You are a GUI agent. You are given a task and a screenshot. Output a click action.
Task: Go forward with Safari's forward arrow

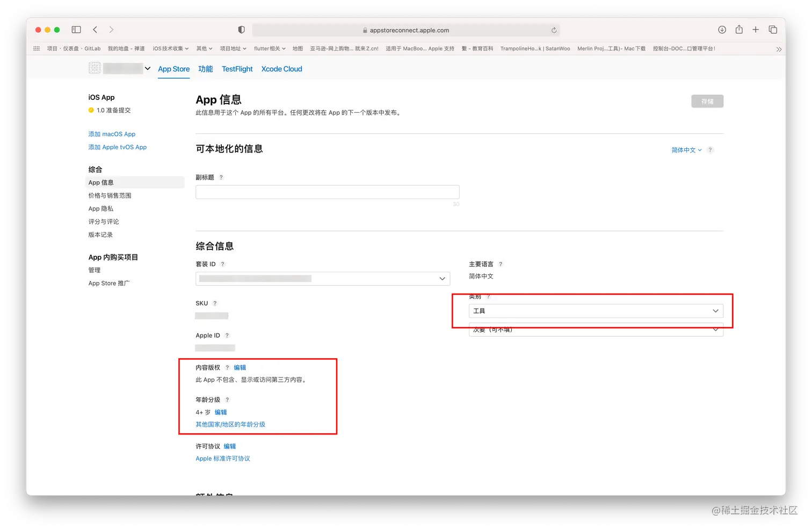[111, 30]
